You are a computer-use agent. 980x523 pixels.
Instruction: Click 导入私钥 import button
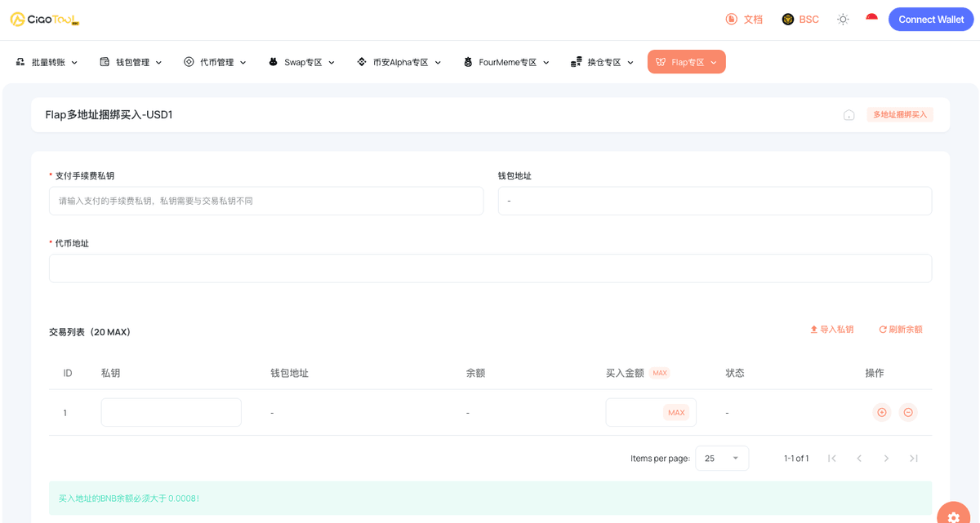coord(831,330)
